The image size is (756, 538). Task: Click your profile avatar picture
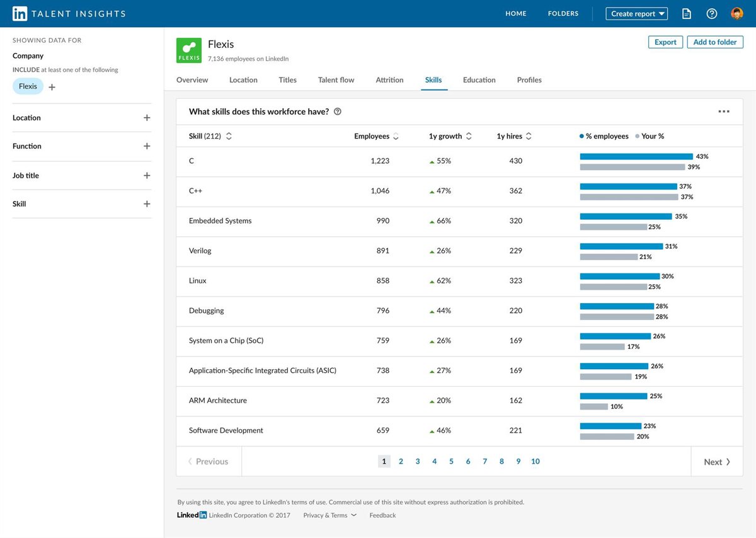[x=736, y=13]
